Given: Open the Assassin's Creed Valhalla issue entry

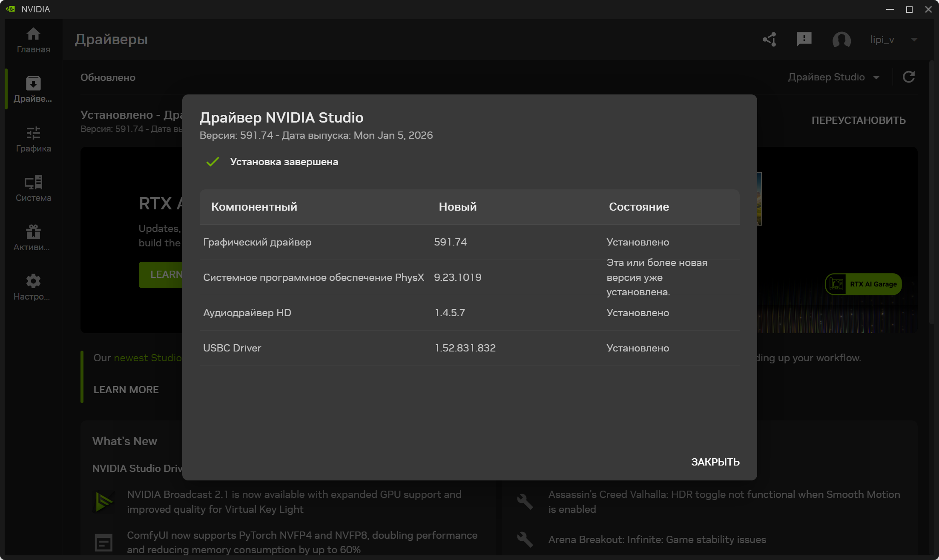Looking at the screenshot, I should tap(724, 502).
